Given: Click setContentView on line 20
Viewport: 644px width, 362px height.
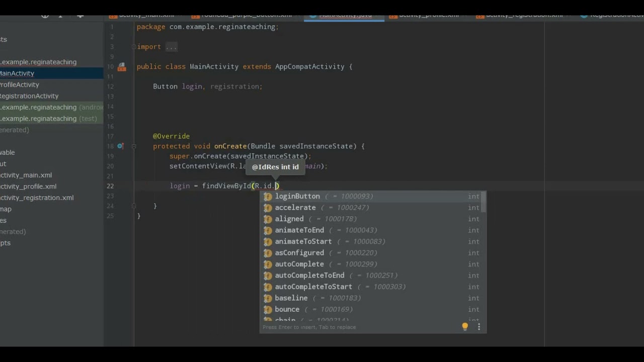Looking at the screenshot, I should [x=198, y=166].
